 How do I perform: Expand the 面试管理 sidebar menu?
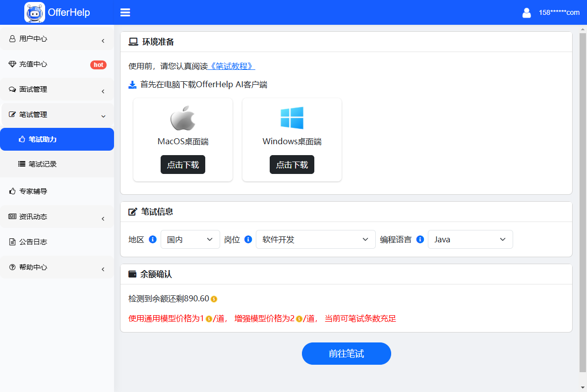click(57, 90)
